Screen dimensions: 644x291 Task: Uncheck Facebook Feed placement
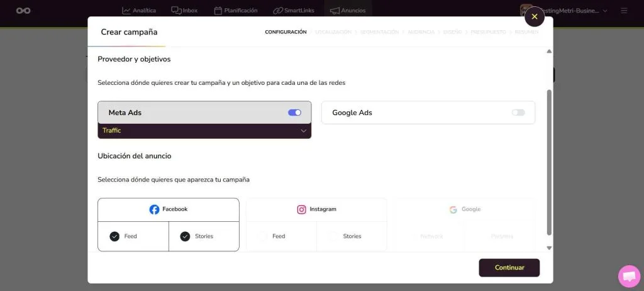click(114, 236)
